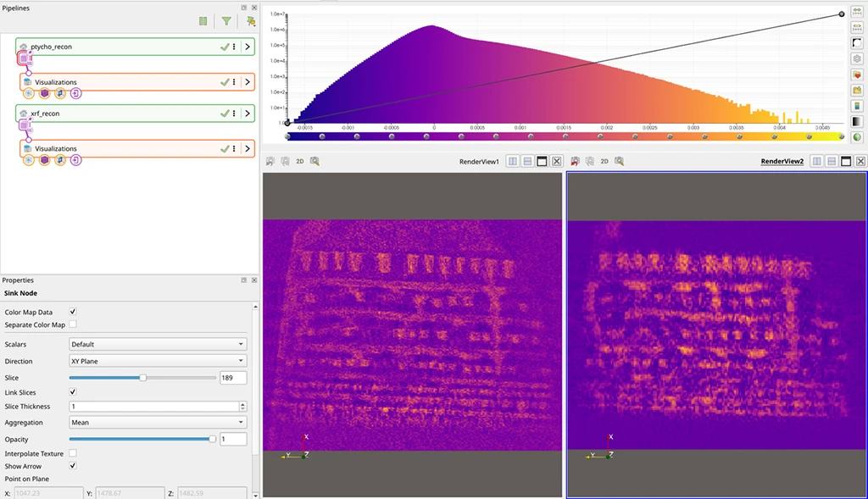The height and width of the screenshot is (499, 868).
Task: Open the pin/marker icon in Pipelines toolbar
Action: click(x=251, y=21)
